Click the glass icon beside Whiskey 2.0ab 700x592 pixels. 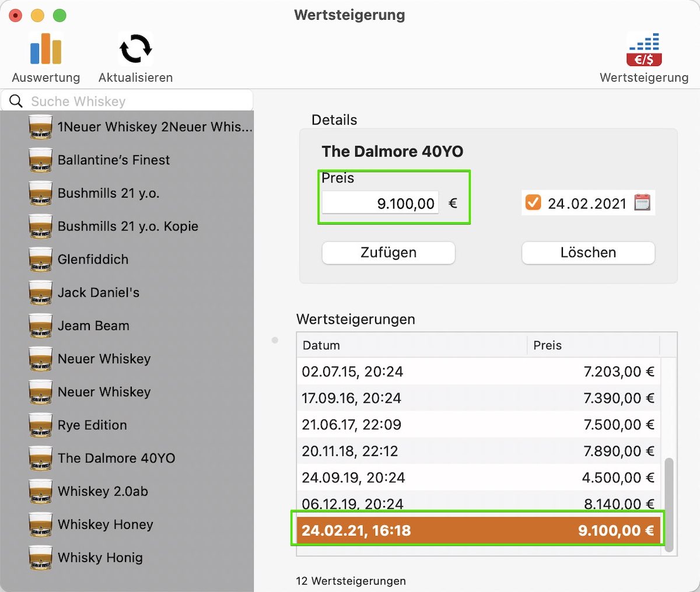click(40, 491)
